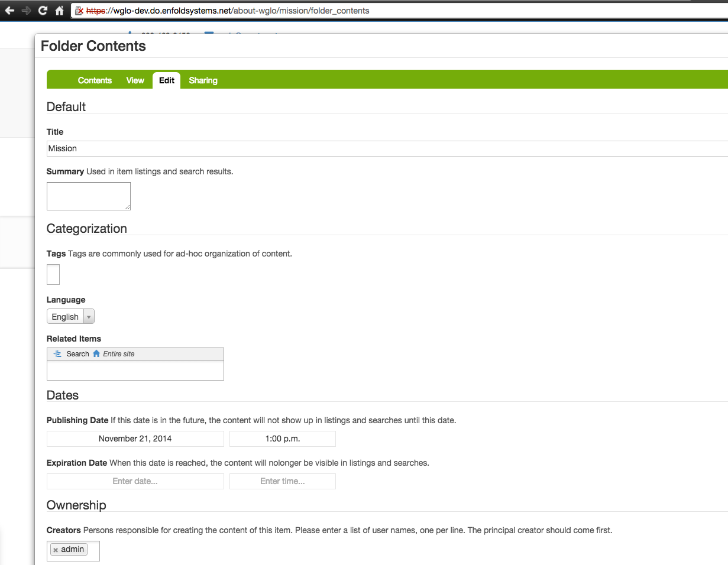Click the Default section heading
Image resolution: width=728 pixels, height=565 pixels.
(66, 107)
